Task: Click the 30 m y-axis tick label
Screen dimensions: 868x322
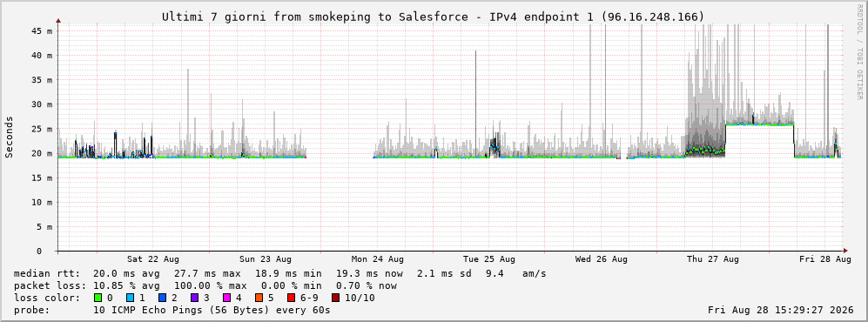Action: [x=42, y=104]
